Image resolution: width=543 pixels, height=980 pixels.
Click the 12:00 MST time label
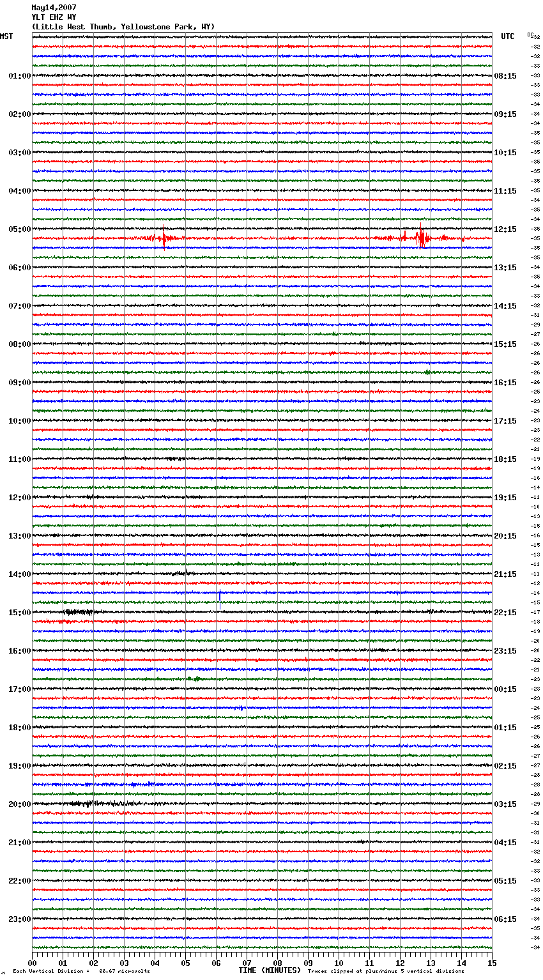click(20, 498)
